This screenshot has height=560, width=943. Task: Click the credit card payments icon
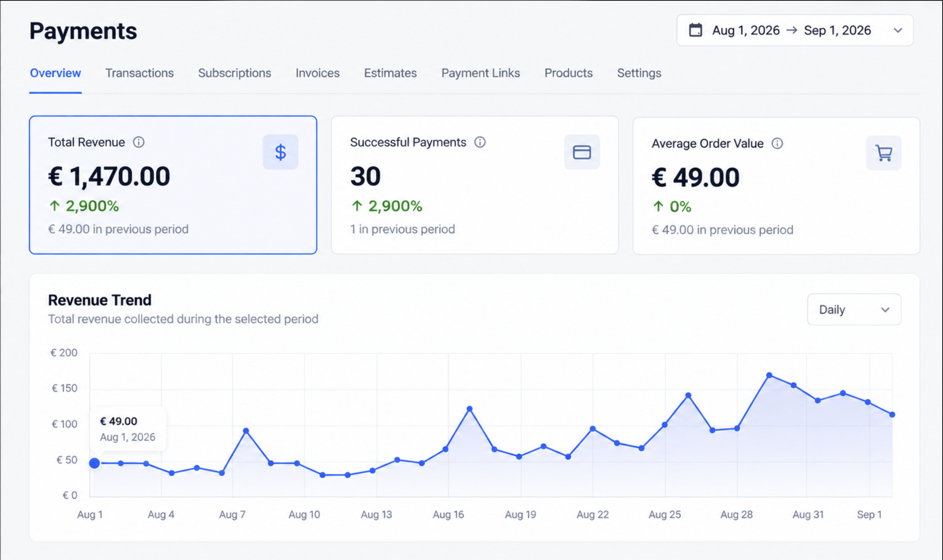[x=582, y=152]
